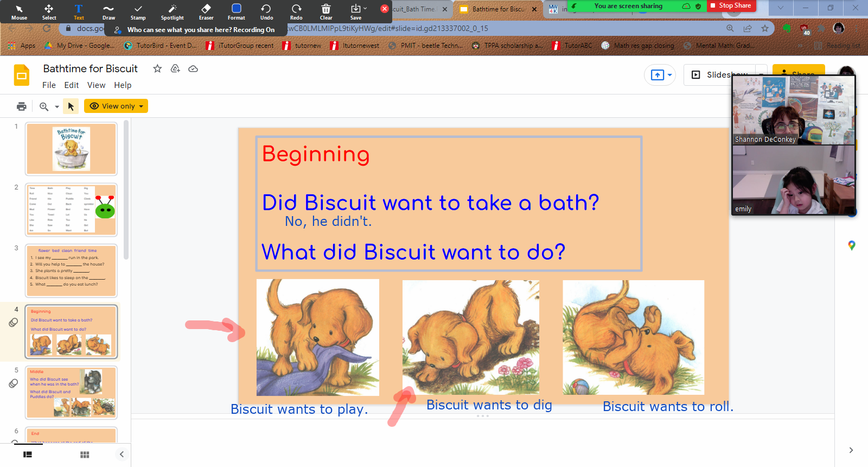Screen dimensions: 868x467
Task: Click the browser zoom indicator icon
Action: (x=730, y=28)
